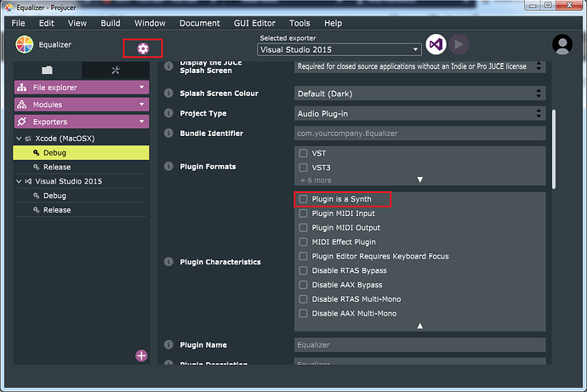Select Xcode Release configuration
Screen dimensions: 587x392
tap(81, 168)
